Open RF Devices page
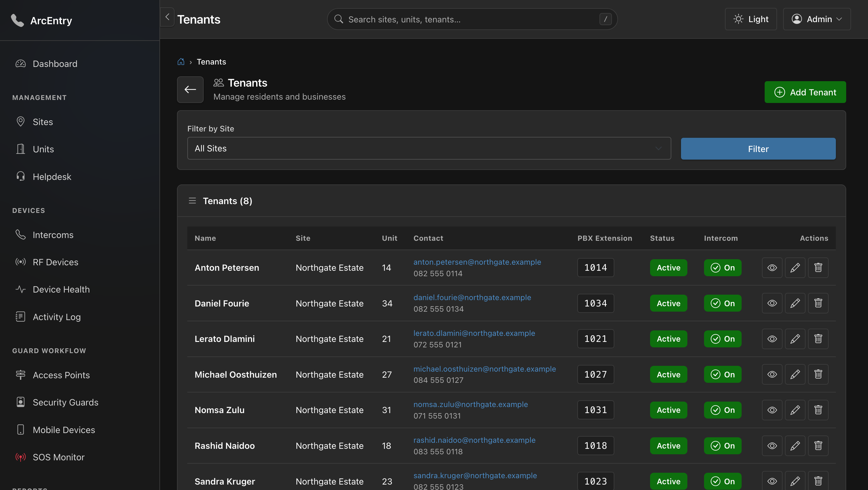This screenshot has width=868, height=490. (79, 262)
